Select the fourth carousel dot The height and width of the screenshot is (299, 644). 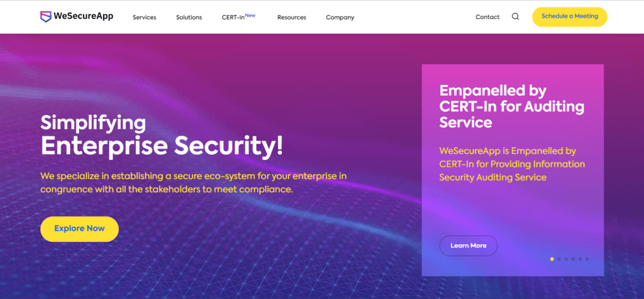pyautogui.click(x=573, y=259)
